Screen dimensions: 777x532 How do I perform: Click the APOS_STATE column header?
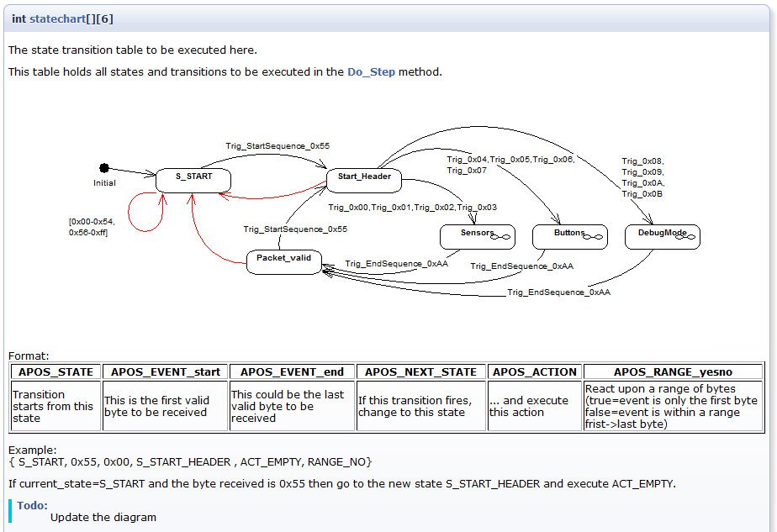click(55, 371)
